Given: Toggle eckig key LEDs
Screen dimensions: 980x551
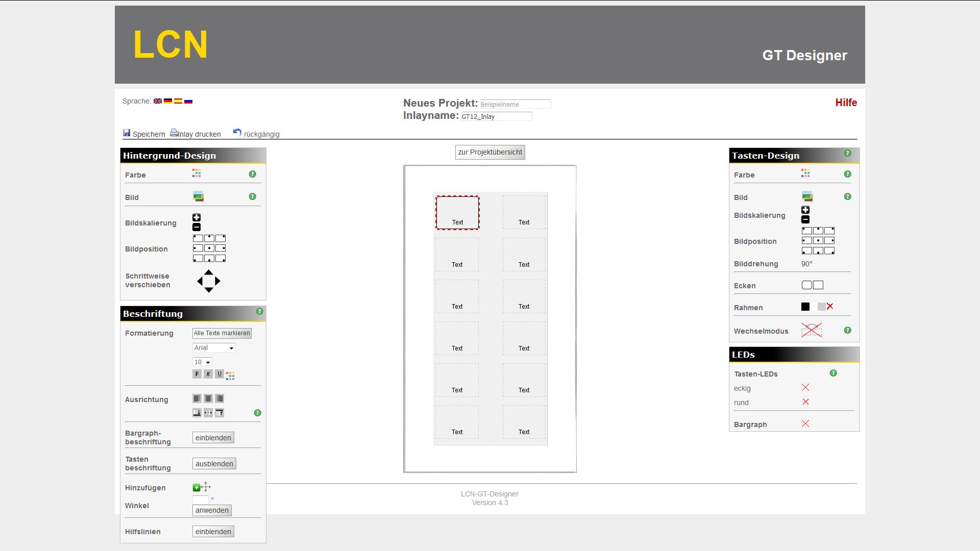Looking at the screenshot, I should pos(805,388).
